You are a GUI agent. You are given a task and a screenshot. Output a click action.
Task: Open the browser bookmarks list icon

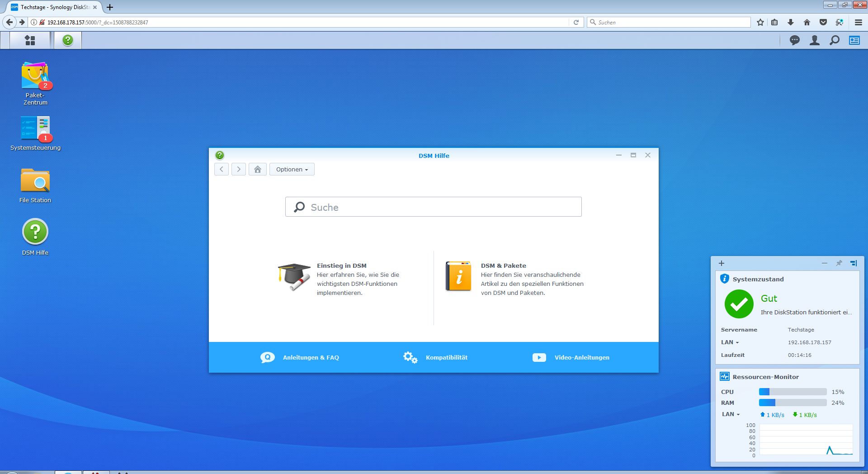coord(774,22)
